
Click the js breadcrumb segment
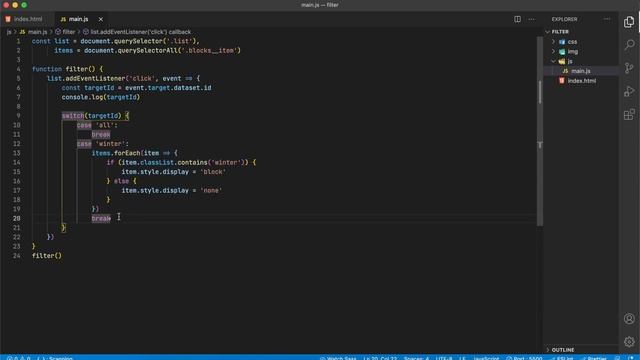tap(9, 32)
